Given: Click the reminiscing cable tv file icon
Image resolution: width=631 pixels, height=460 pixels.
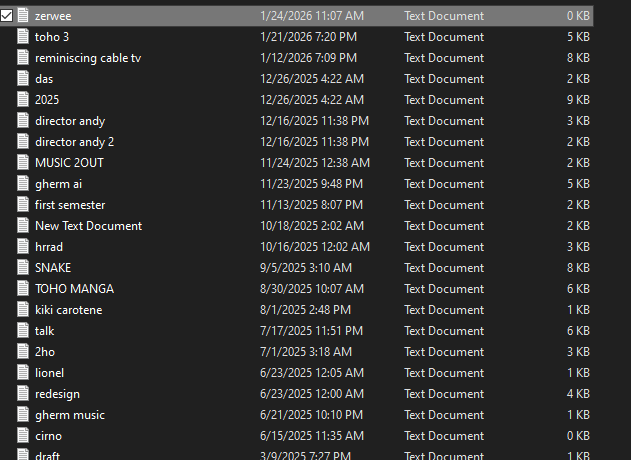Looking at the screenshot, I should click(24, 58).
